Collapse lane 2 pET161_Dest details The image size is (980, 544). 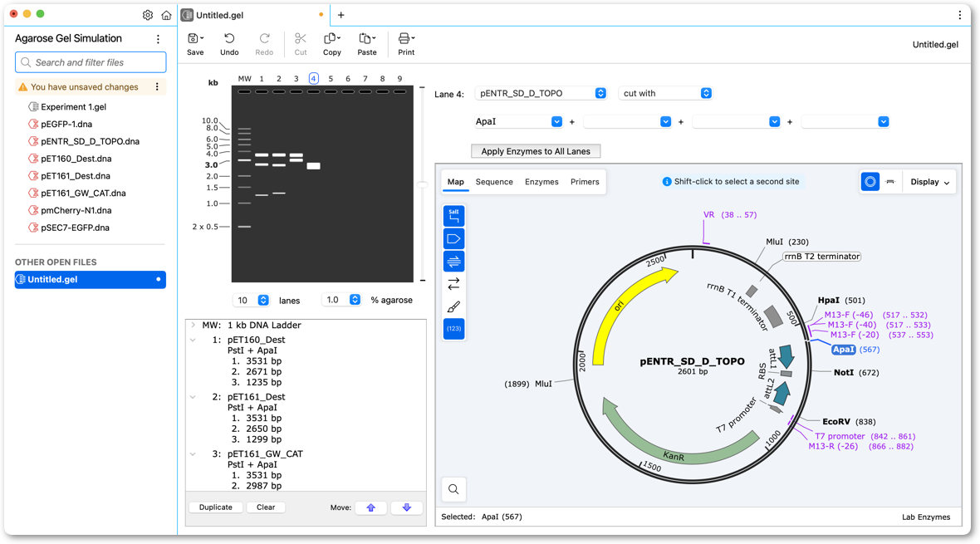tap(194, 397)
